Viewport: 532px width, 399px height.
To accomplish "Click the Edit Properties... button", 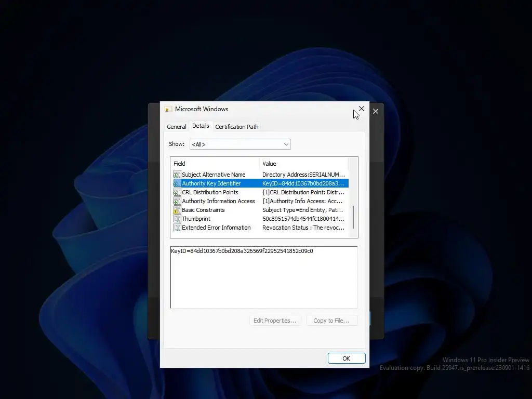I will pyautogui.click(x=275, y=321).
